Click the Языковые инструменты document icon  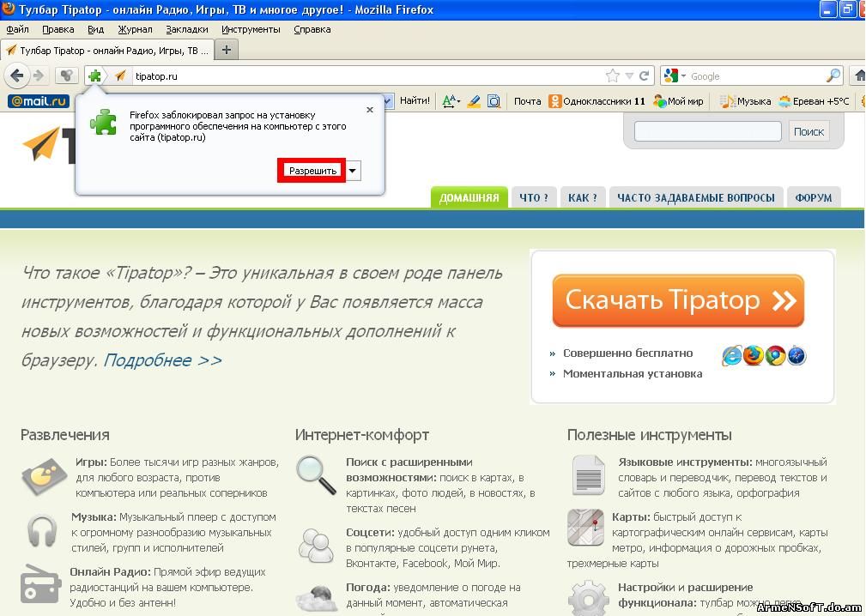tap(588, 474)
